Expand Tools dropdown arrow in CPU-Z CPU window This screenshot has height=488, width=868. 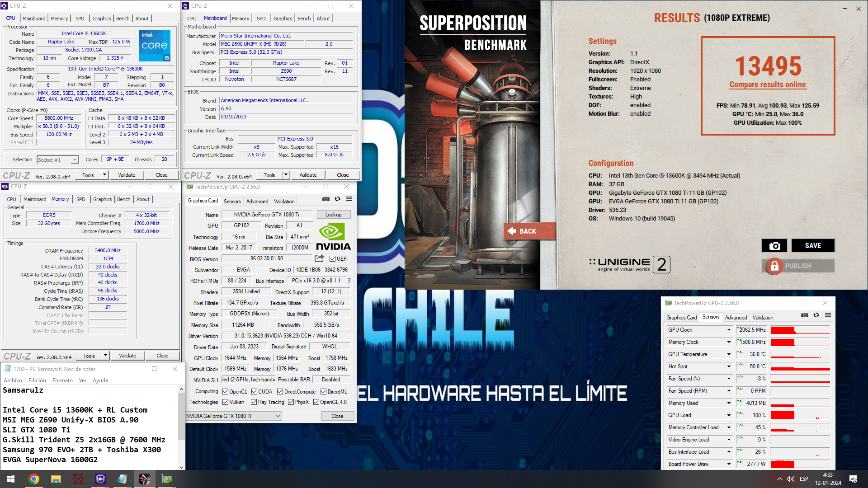pos(104,175)
